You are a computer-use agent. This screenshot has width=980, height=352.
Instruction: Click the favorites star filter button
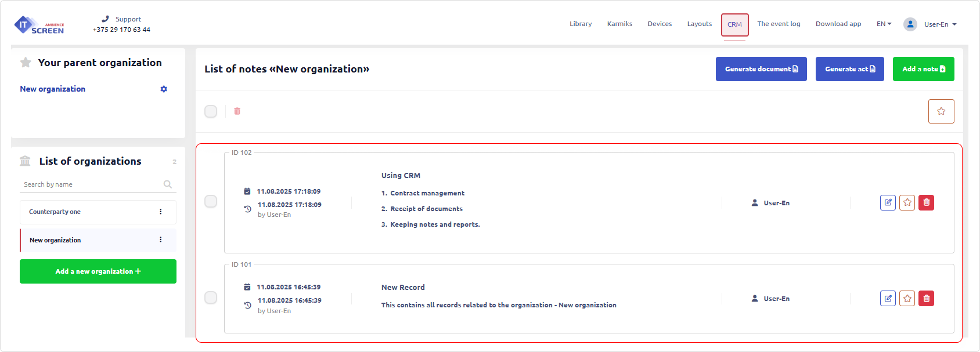pyautogui.click(x=941, y=111)
